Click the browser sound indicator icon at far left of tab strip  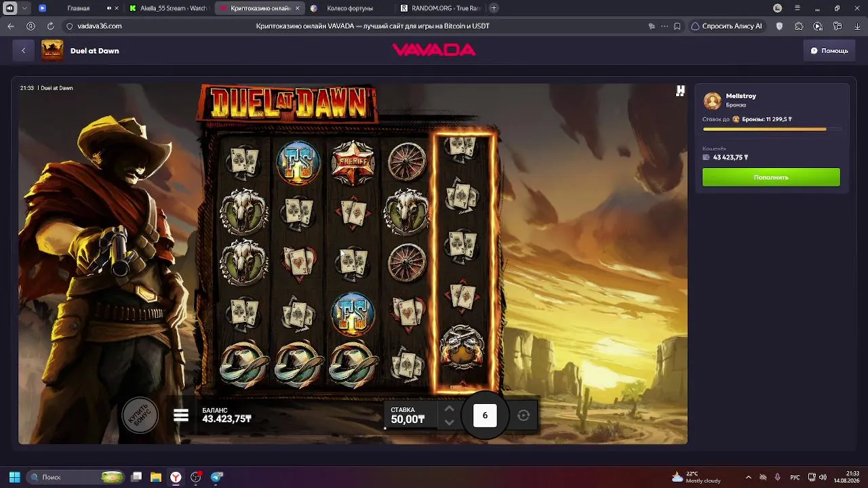(9, 8)
